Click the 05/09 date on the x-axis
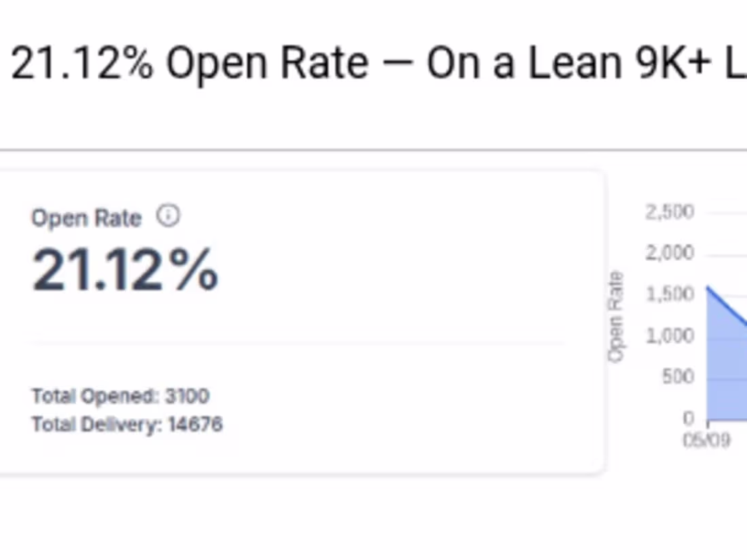This screenshot has width=747, height=560. [706, 440]
